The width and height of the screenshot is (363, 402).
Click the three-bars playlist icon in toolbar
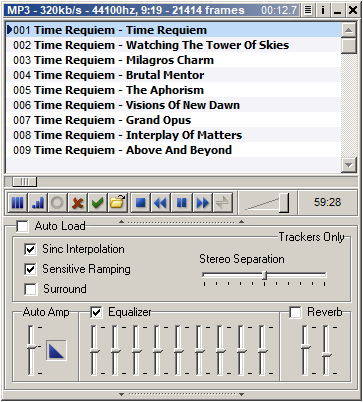tap(18, 203)
